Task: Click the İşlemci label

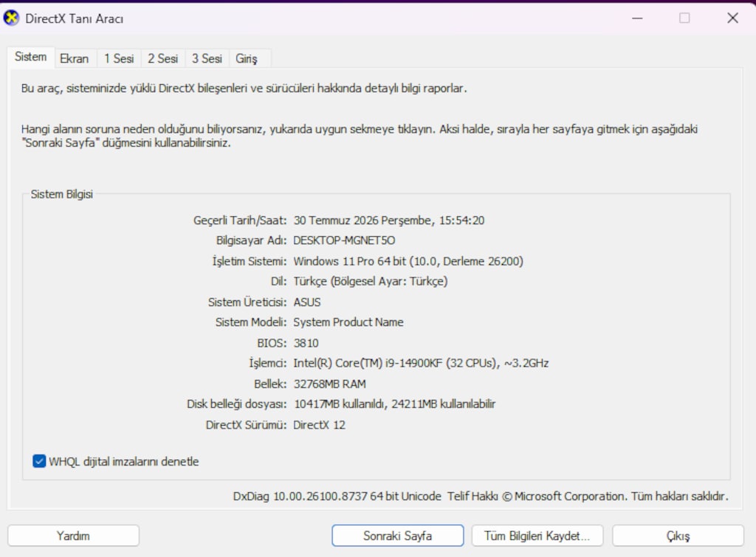Action: [x=268, y=363]
